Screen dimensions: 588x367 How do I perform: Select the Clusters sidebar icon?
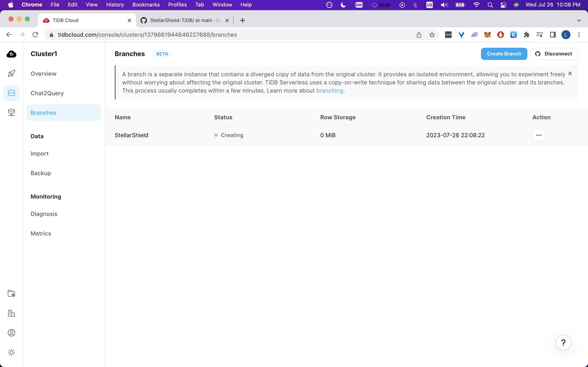[11, 93]
